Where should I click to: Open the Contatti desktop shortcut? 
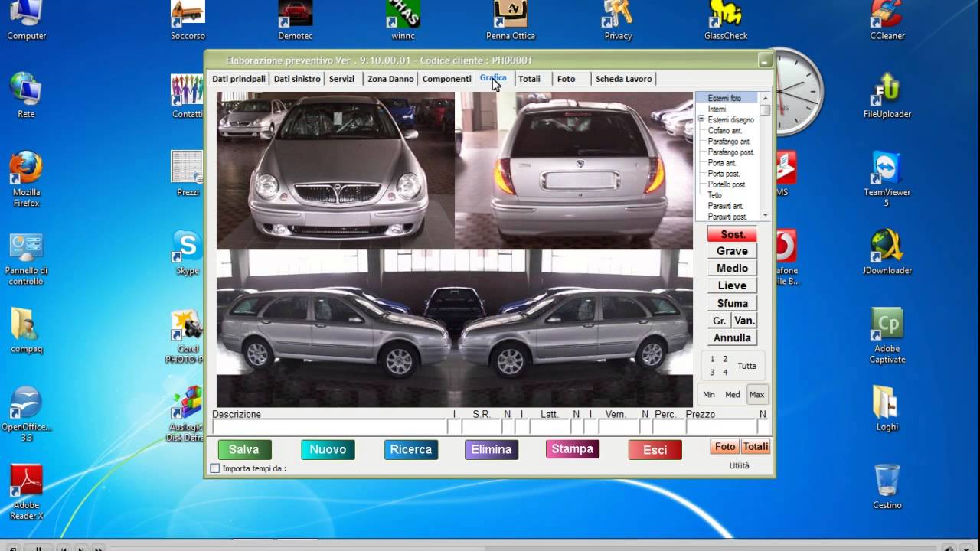click(188, 96)
